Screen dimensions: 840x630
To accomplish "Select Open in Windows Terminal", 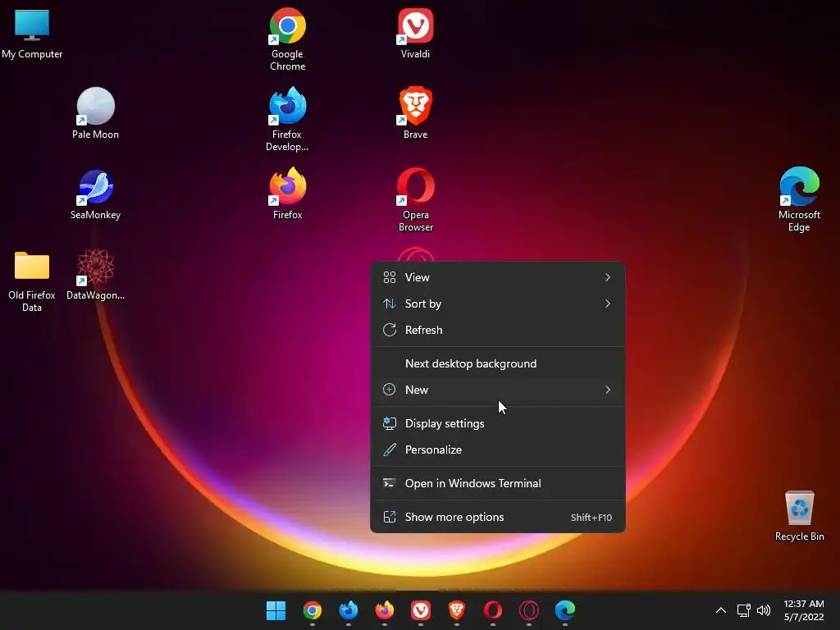I will point(498,484).
